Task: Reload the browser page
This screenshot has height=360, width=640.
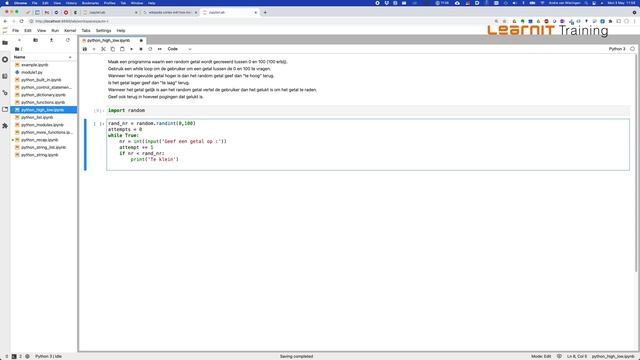Action: point(22,21)
